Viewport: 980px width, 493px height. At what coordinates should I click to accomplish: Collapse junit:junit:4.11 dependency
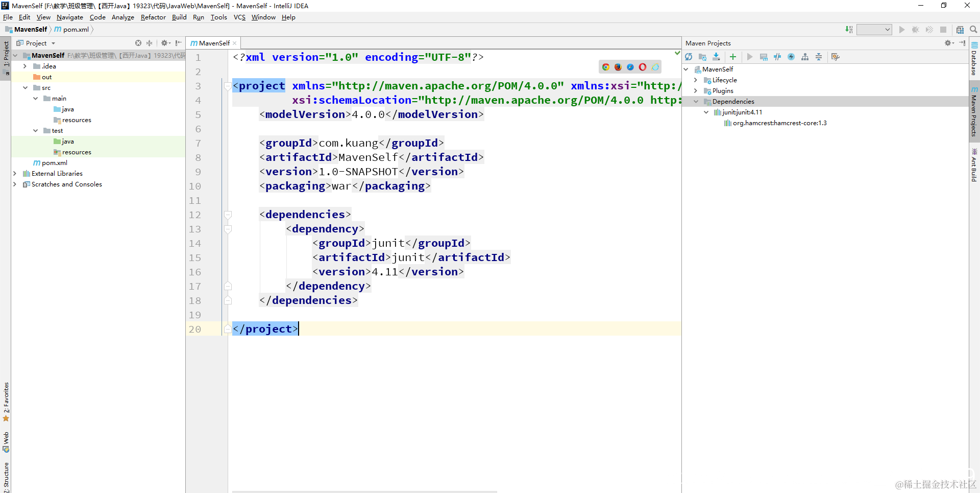pos(706,112)
